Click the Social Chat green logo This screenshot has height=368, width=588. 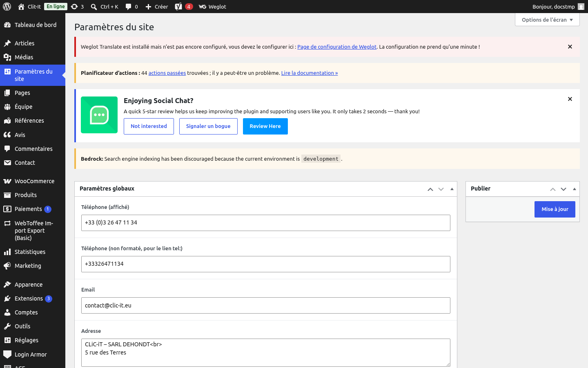(x=99, y=115)
